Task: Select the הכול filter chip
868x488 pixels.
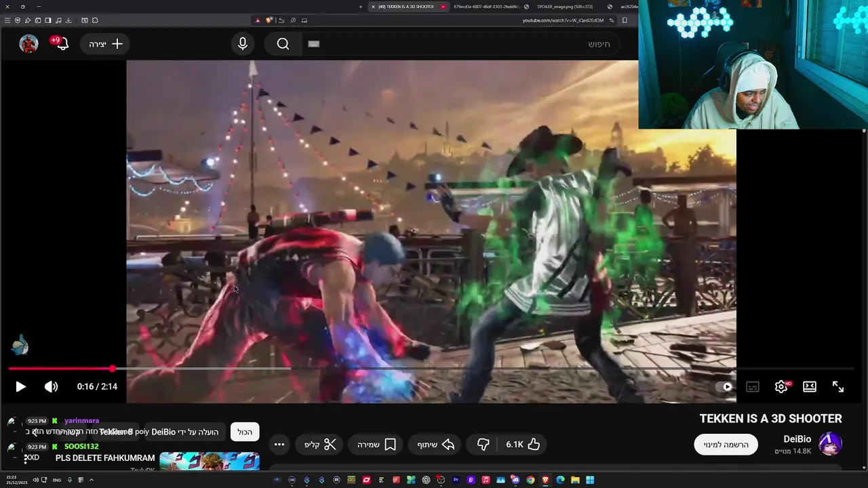Action: [245, 432]
